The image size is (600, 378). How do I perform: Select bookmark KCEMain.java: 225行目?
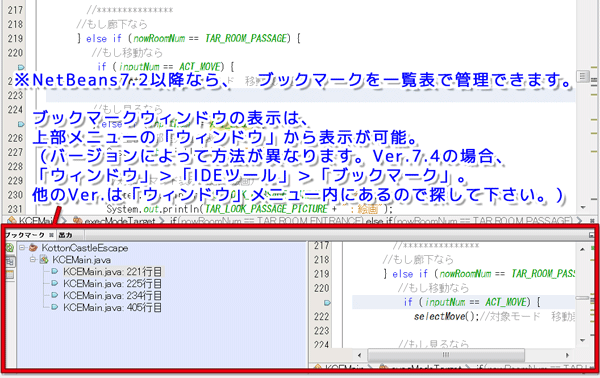tap(112, 284)
